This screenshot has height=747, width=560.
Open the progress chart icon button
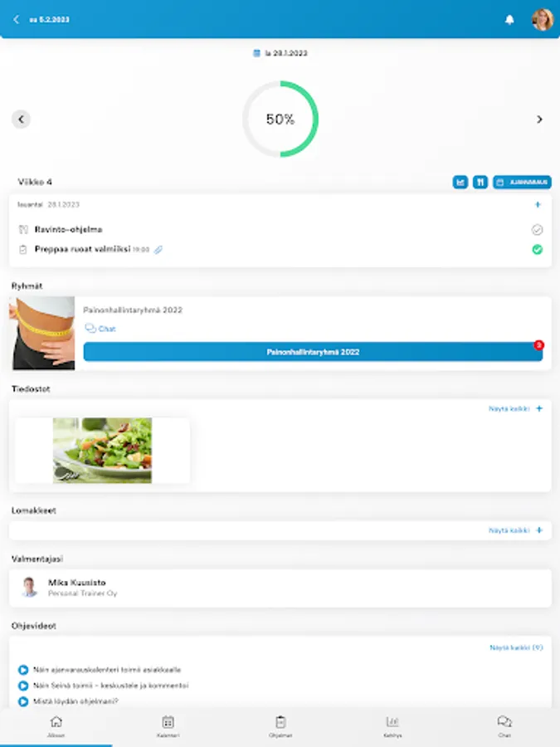pos(460,182)
